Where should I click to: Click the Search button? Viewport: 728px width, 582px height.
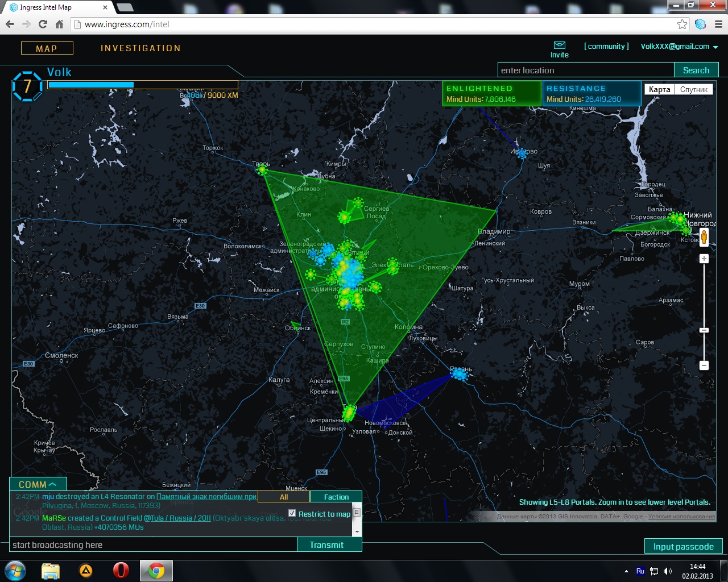point(696,70)
